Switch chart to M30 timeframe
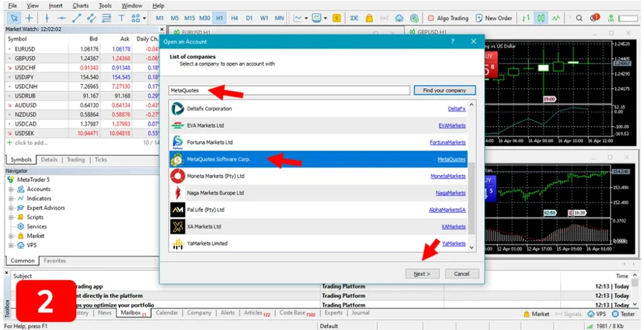The image size is (644, 330). click(x=204, y=18)
